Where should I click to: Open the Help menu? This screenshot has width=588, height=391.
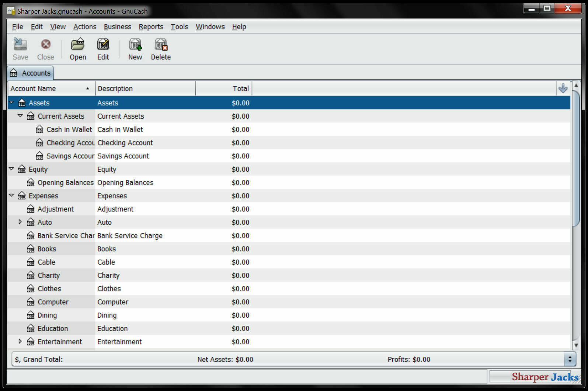click(x=239, y=27)
